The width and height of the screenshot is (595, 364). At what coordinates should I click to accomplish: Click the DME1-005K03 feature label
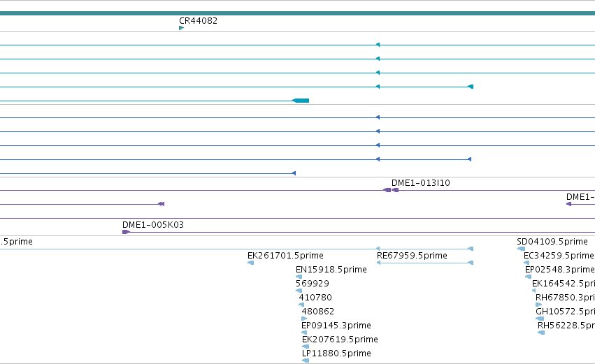pos(153,225)
